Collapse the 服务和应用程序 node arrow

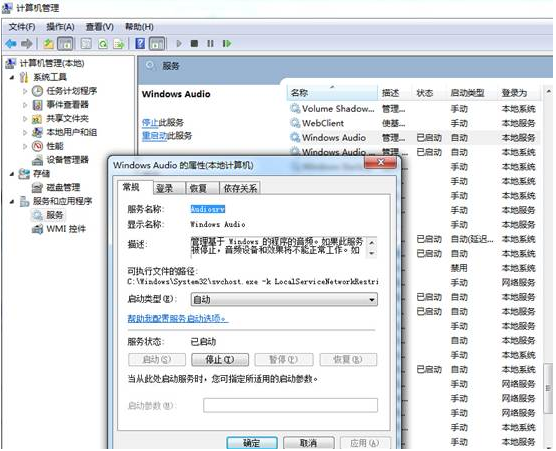[x=12, y=201]
